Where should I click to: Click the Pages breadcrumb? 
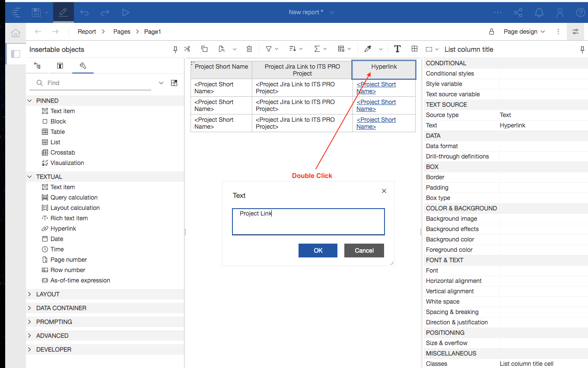(122, 32)
